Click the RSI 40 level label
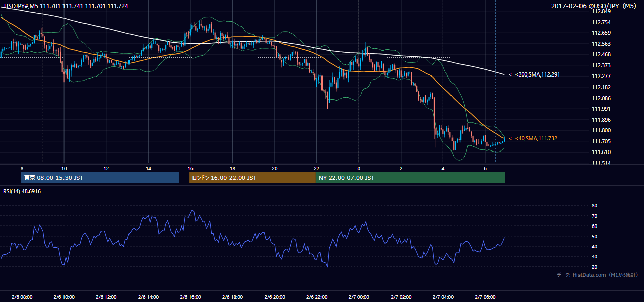644x302 pixels. pos(594,246)
